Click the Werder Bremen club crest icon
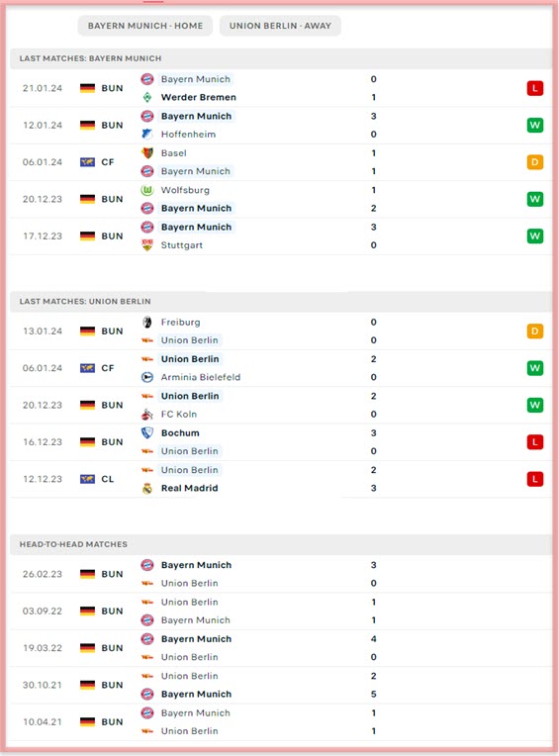Screen dimensions: 559x756 (x=147, y=97)
